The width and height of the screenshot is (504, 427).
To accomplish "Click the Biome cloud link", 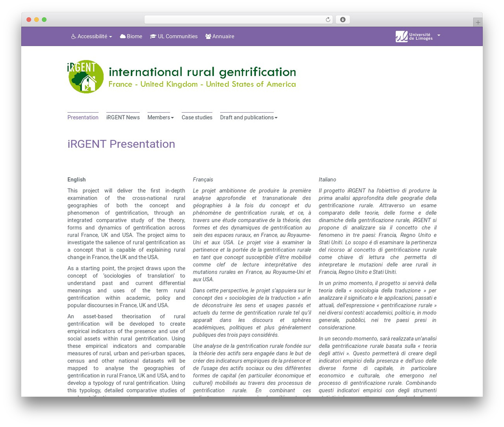I will (x=131, y=36).
